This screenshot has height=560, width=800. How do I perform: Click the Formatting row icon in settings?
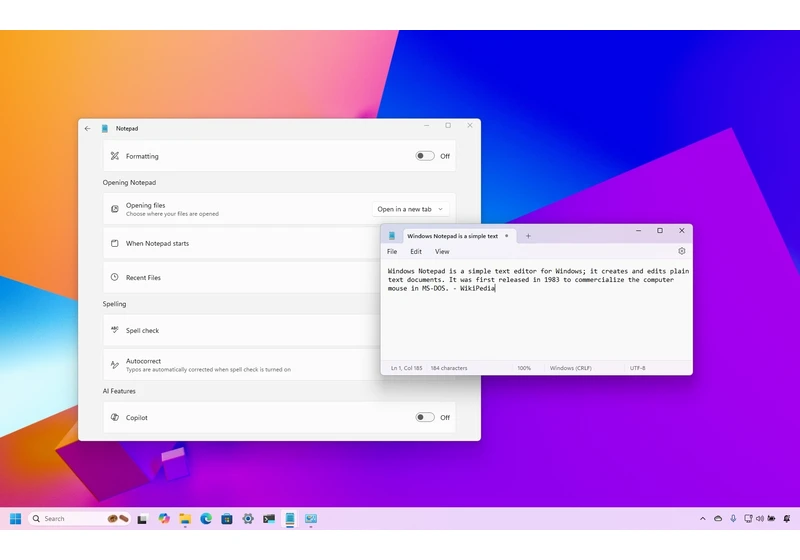pyautogui.click(x=115, y=156)
